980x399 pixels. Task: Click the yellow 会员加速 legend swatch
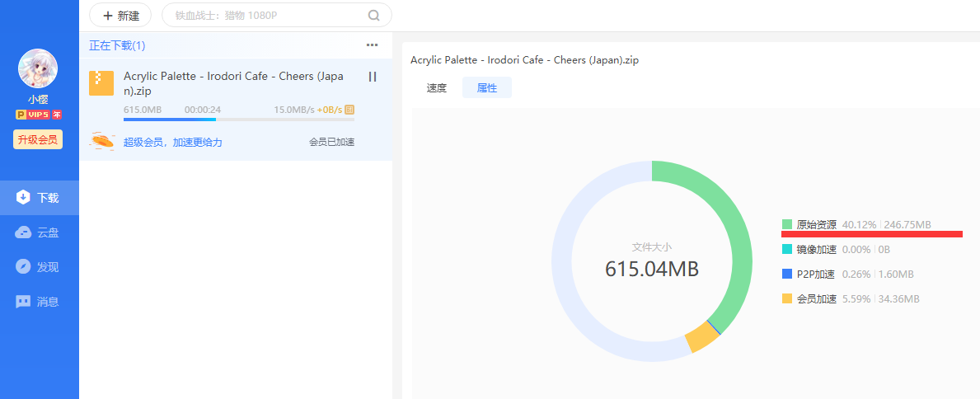coord(787,298)
